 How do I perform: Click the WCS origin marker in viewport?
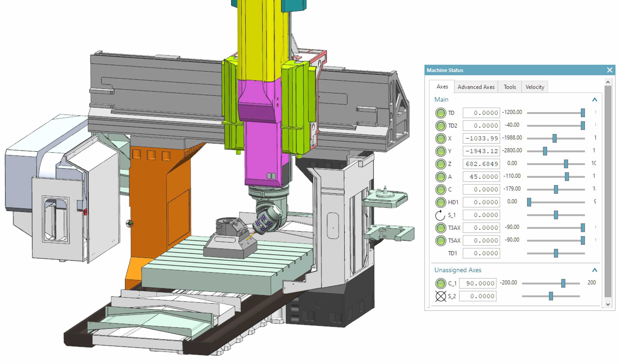click(130, 223)
